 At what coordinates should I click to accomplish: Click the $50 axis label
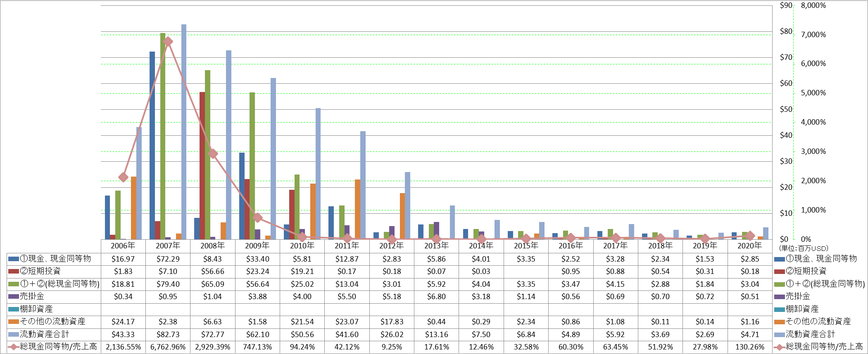(786, 109)
